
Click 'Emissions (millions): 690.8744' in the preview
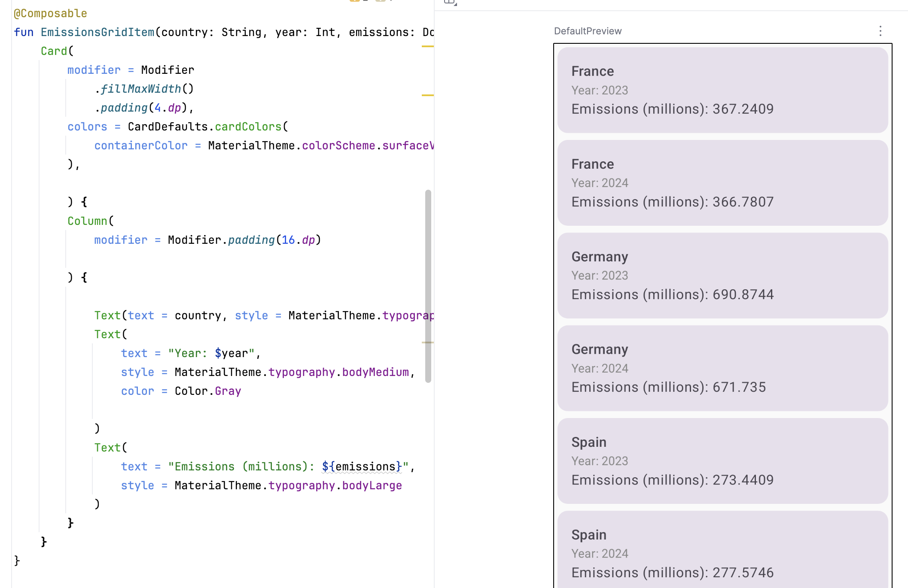point(672,294)
